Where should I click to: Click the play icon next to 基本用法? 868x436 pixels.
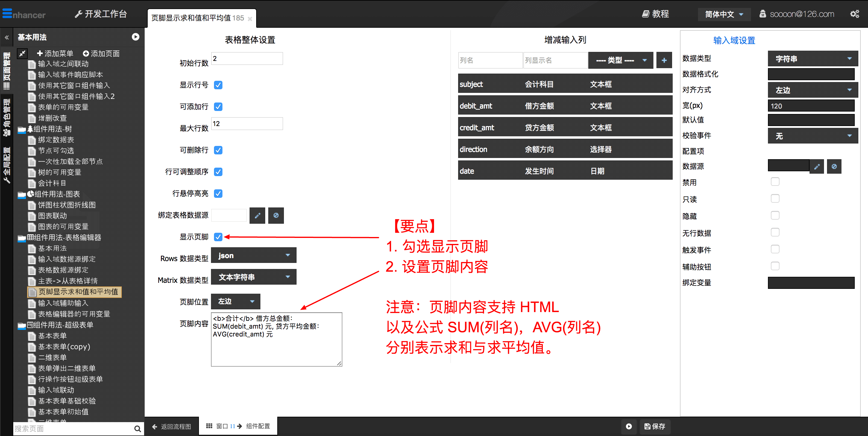(x=135, y=37)
